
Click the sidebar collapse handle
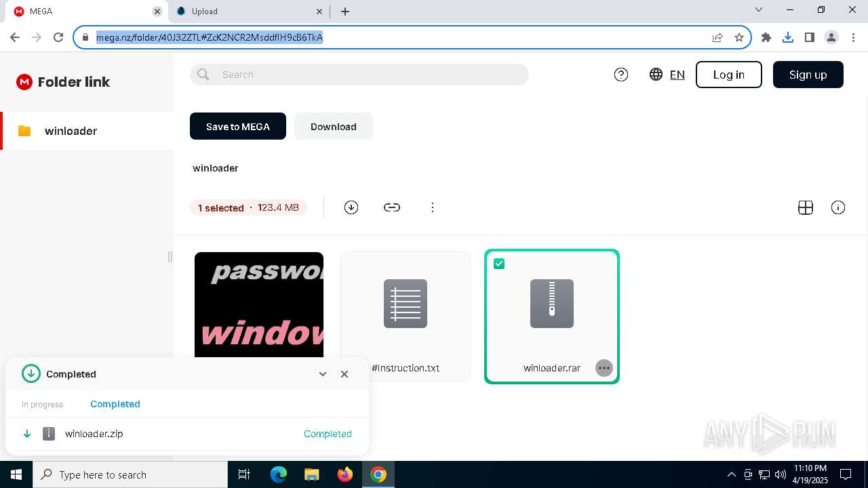click(170, 257)
